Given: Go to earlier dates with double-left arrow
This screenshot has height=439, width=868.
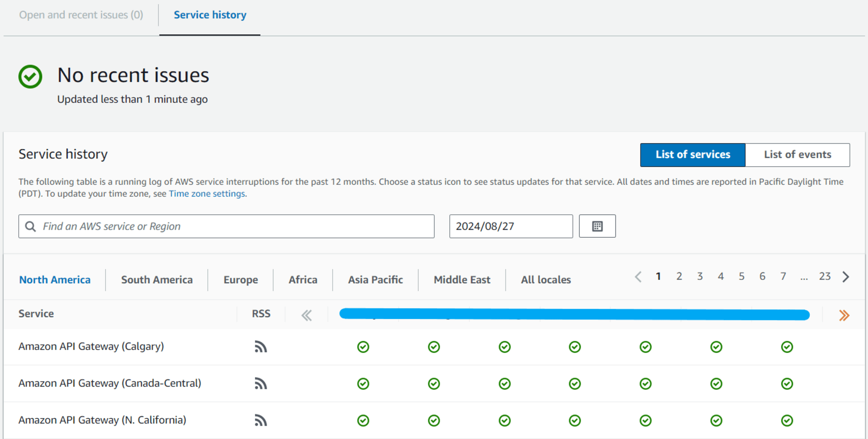Looking at the screenshot, I should tap(306, 315).
